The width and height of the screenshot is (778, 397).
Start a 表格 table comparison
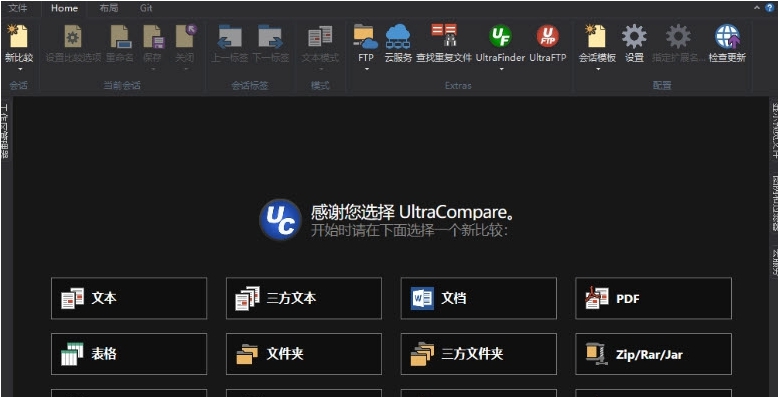coord(129,354)
